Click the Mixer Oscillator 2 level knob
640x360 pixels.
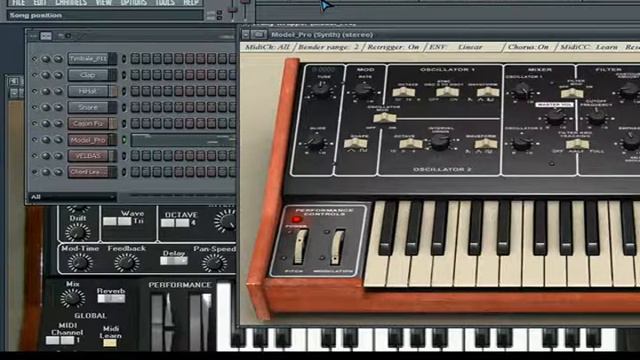coord(522,143)
